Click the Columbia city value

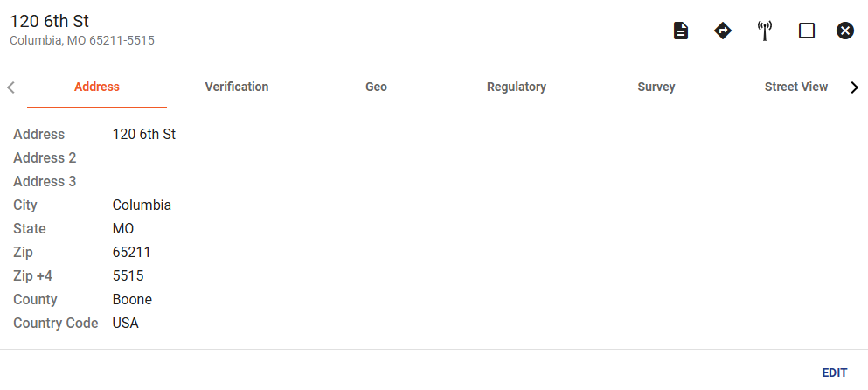click(x=142, y=205)
